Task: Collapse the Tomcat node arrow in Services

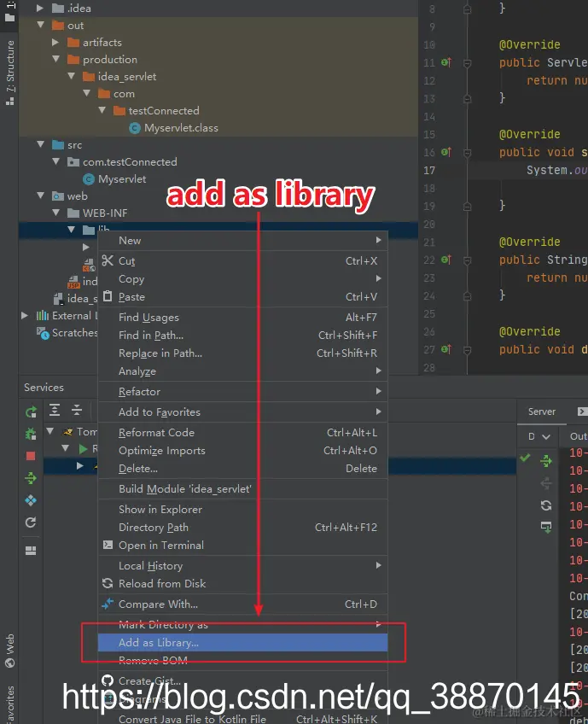Action: 50,431
